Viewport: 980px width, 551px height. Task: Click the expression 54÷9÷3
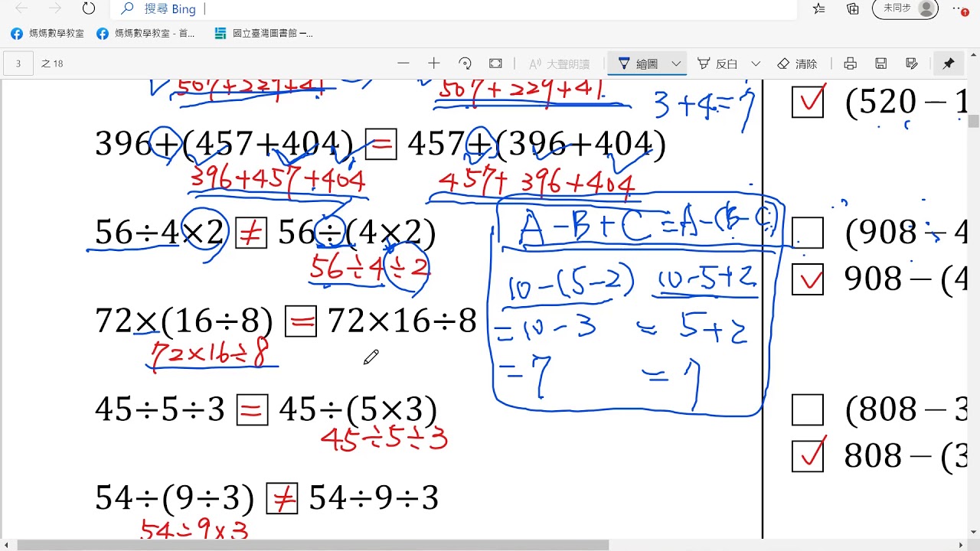point(374,498)
